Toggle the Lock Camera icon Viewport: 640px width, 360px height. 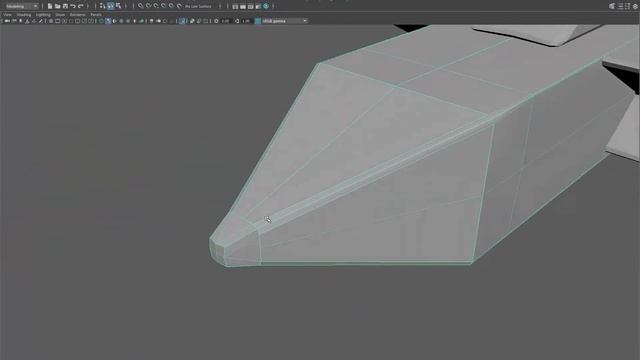point(14,21)
